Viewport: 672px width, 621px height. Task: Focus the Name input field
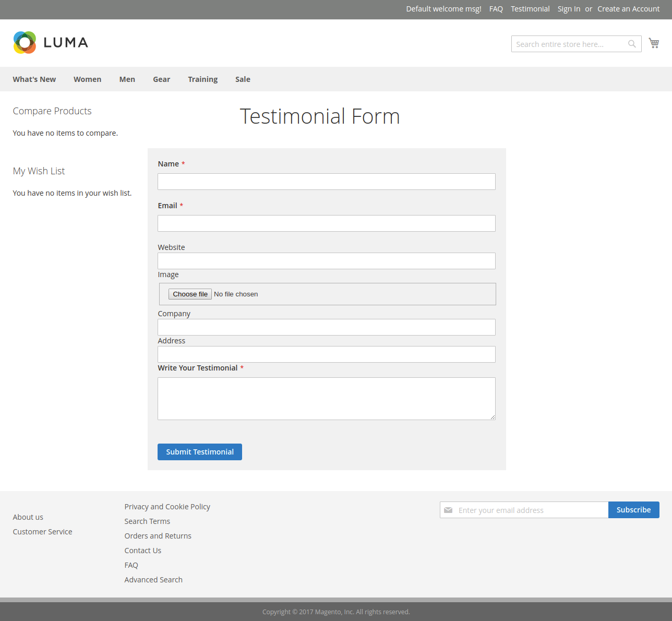(x=327, y=182)
